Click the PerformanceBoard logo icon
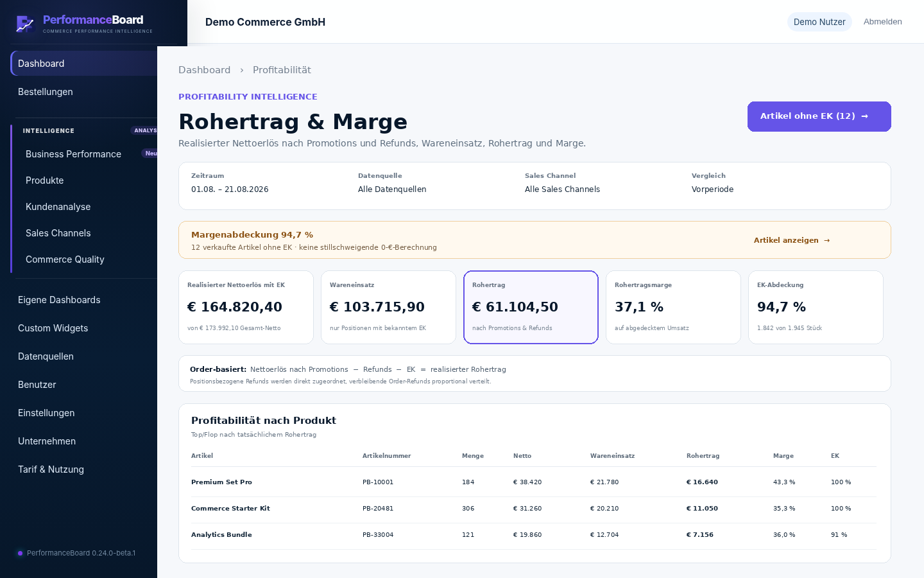This screenshot has height=578, width=924. point(24,24)
